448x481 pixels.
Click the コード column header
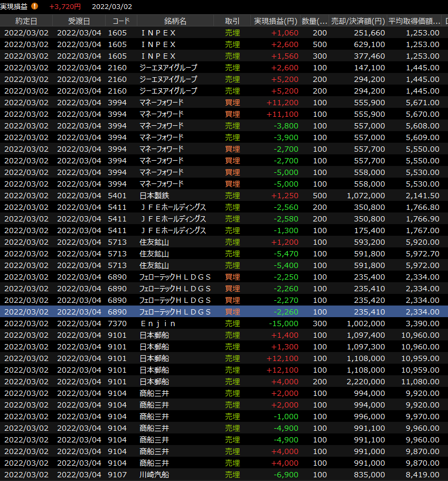click(x=121, y=21)
